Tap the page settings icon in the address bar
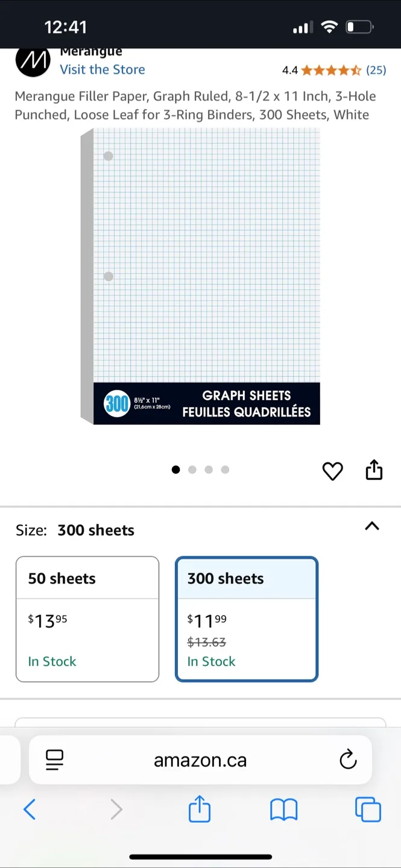Viewport: 401px width, 868px height. 54,760
